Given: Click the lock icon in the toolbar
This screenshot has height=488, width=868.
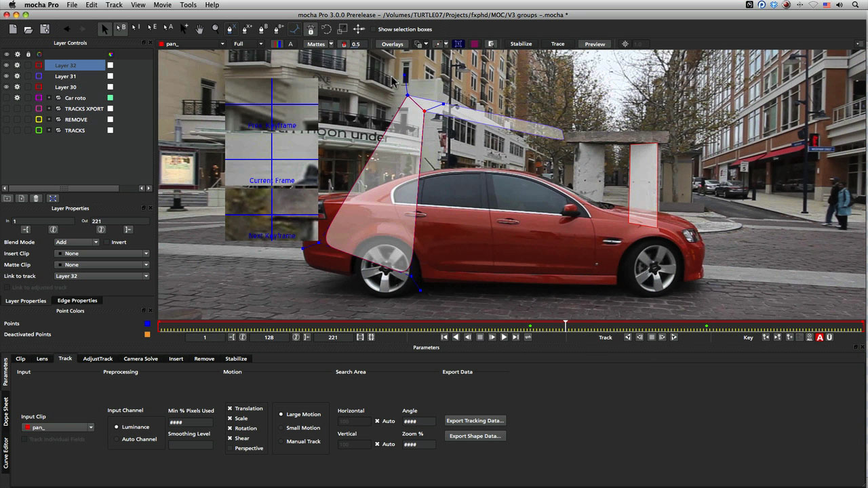Looking at the screenshot, I should tap(310, 29).
